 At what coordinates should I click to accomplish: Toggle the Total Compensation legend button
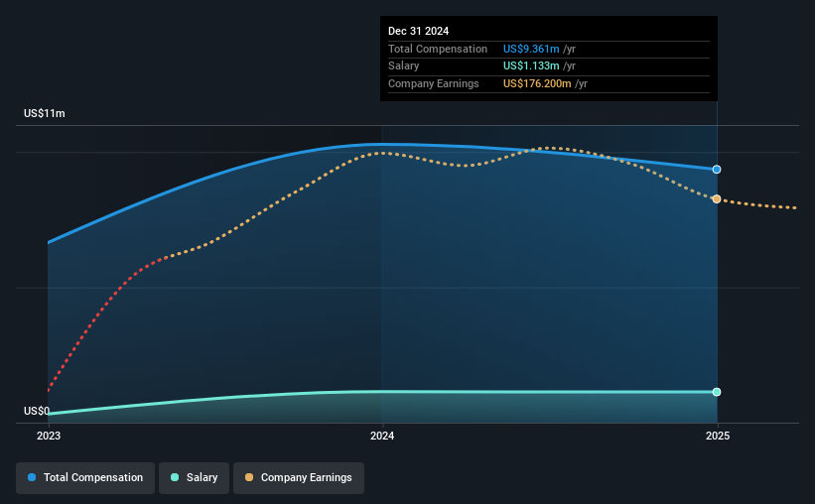(85, 478)
